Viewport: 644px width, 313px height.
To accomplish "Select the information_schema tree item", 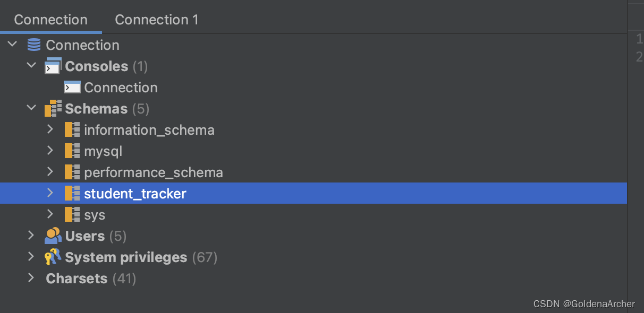I will (149, 129).
